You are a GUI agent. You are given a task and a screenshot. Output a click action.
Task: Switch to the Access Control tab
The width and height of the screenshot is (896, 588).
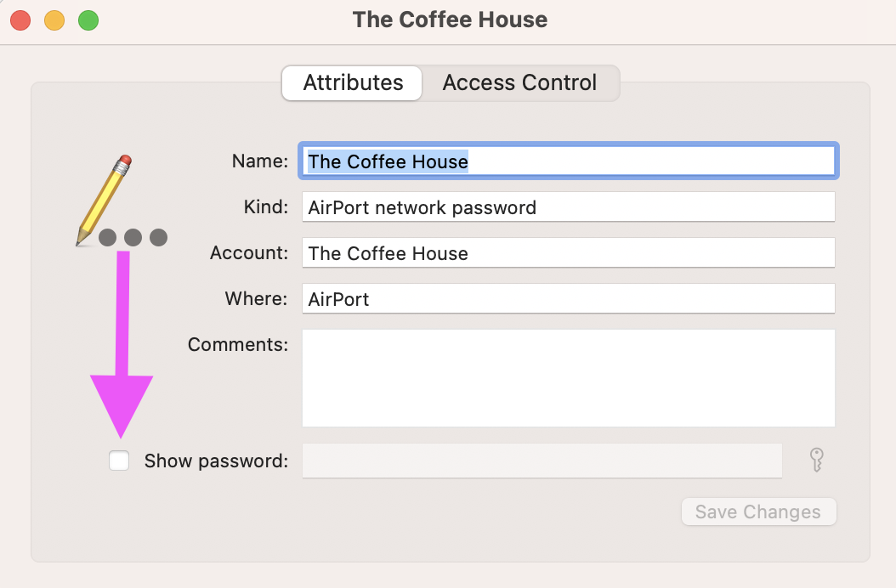(x=519, y=82)
